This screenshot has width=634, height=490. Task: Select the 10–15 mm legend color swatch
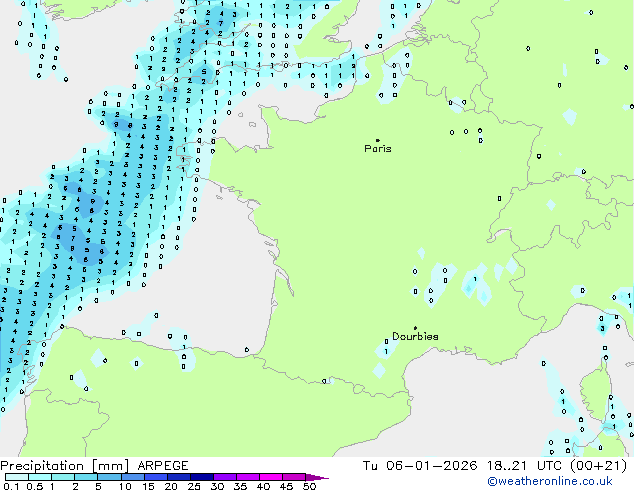(x=133, y=477)
